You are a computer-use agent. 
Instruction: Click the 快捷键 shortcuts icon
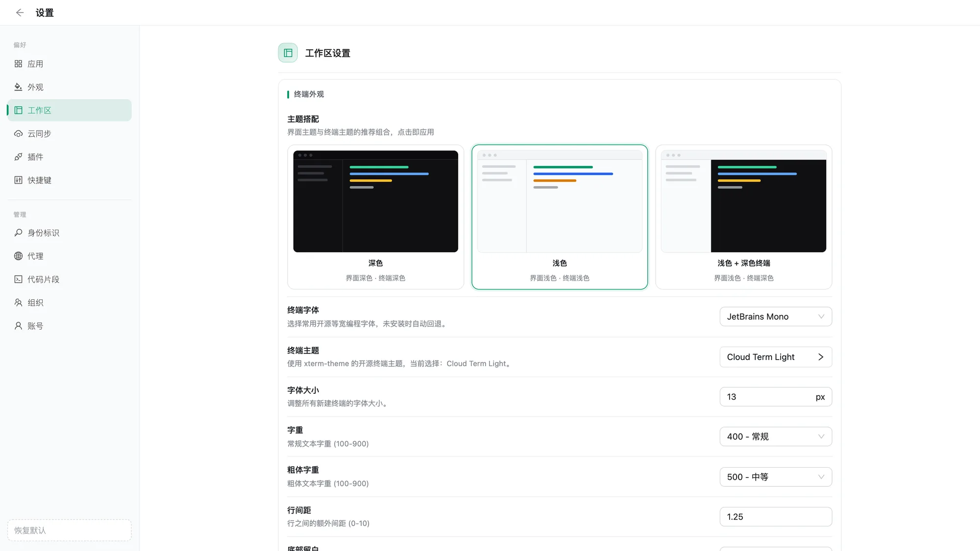18,180
